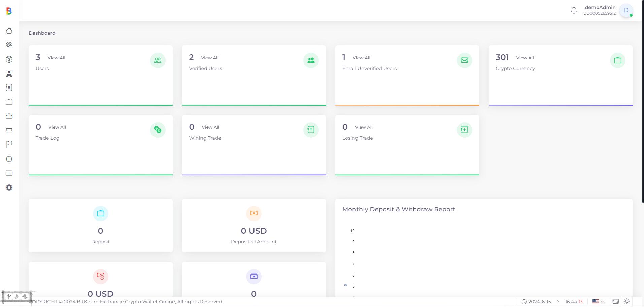Open the home dashboard sidebar icon
Screen dimensions: 644x307
coord(9,31)
